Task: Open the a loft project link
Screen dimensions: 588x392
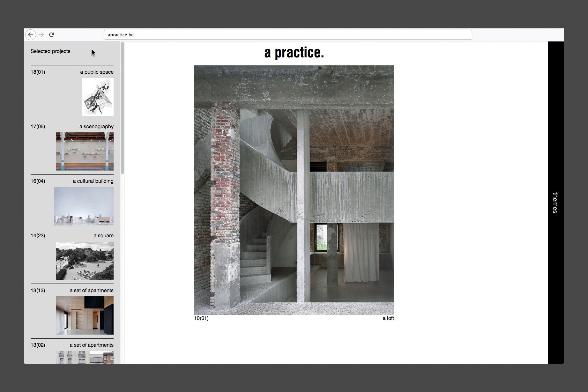Action: click(x=388, y=318)
